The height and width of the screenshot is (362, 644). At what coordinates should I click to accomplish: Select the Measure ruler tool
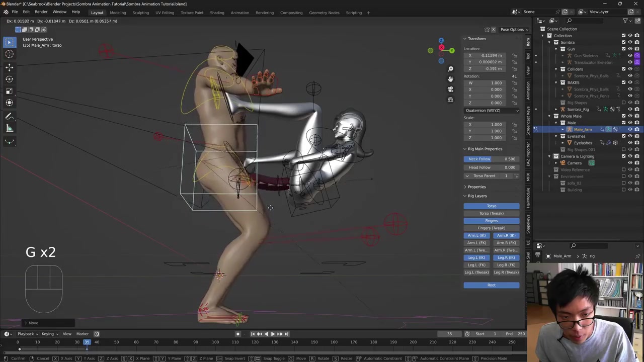[x=9, y=128]
